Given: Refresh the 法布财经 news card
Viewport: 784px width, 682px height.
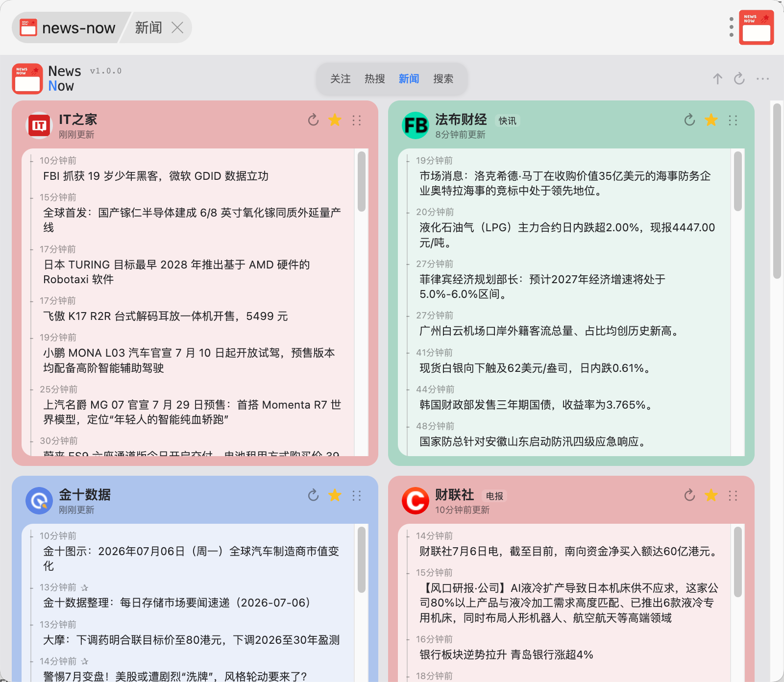Looking at the screenshot, I should coord(690,120).
